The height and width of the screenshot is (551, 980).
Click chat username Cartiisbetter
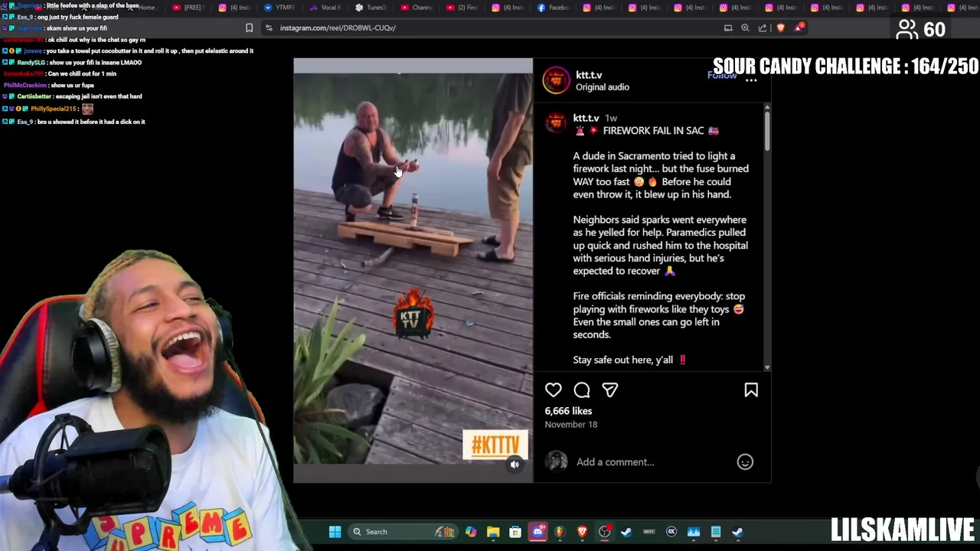34,96
